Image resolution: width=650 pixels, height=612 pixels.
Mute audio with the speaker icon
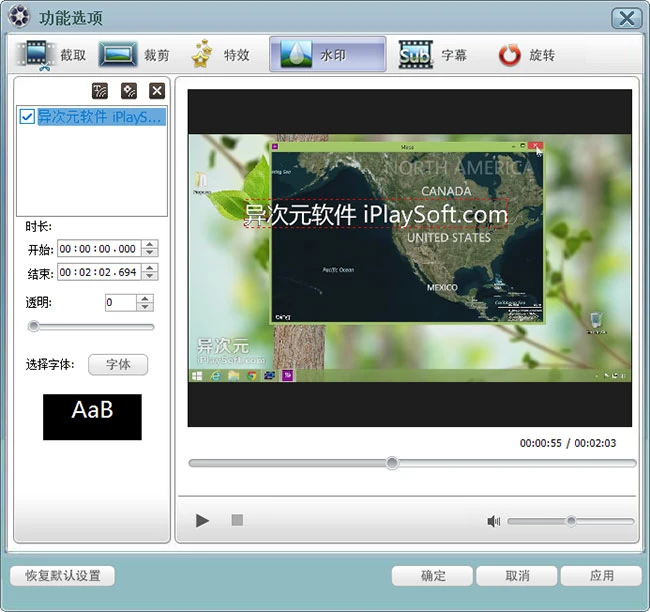pyautogui.click(x=493, y=521)
